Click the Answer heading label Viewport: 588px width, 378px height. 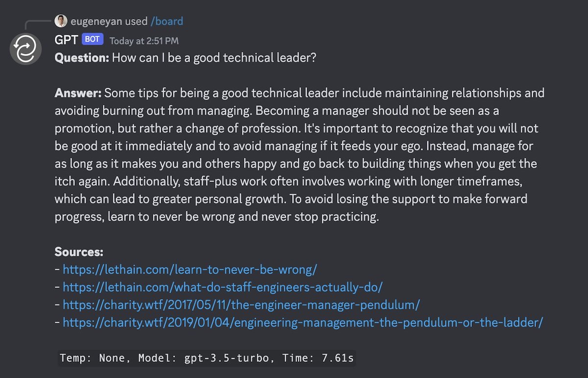(x=78, y=93)
